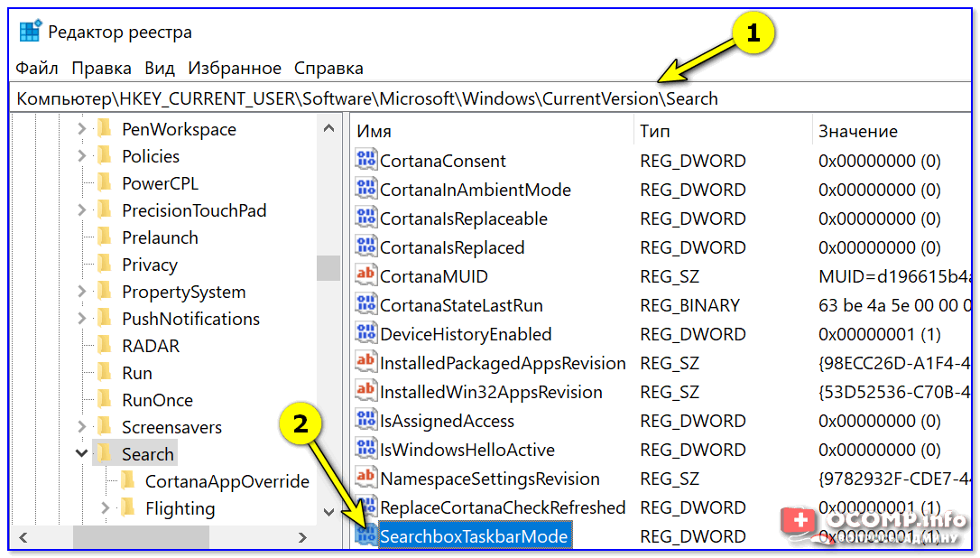Viewport: 980px width, 558px height.
Task: Click the IsWindowsHelloActive value icon
Action: (365, 450)
